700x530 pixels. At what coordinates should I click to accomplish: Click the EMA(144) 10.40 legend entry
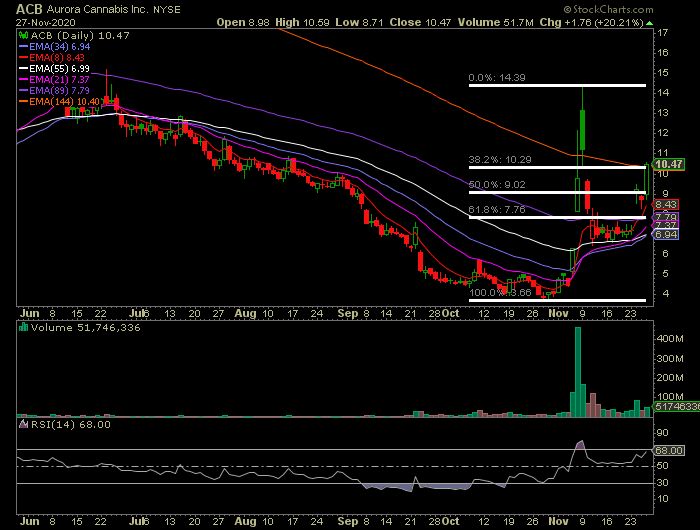tap(64, 102)
